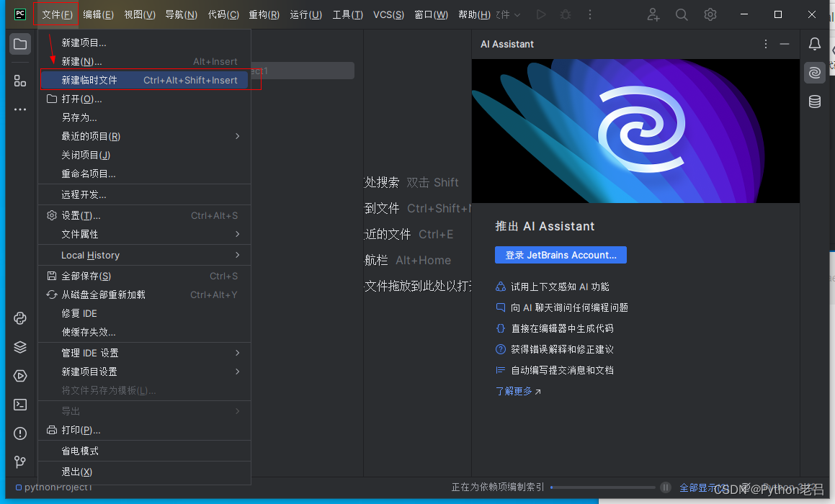Open the Terminal icon in left sidebar
Image resolution: width=835 pixels, height=504 pixels.
tap(20, 405)
